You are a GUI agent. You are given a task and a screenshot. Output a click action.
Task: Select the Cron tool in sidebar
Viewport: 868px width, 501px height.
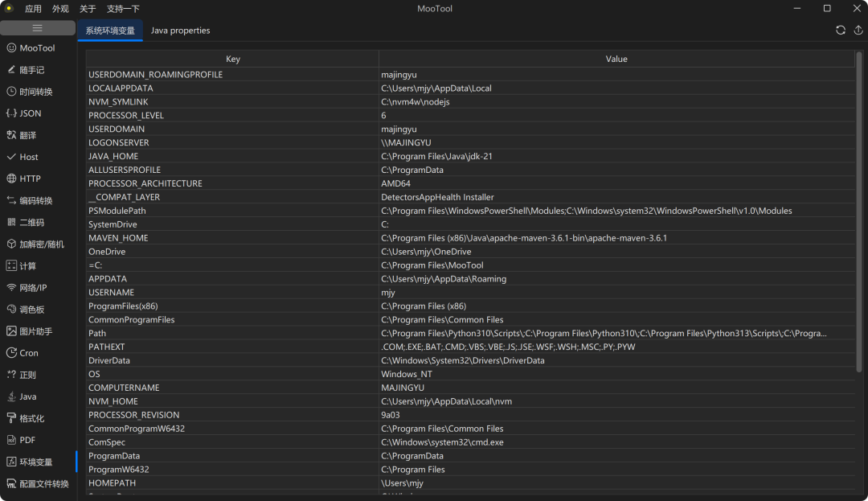pos(28,353)
